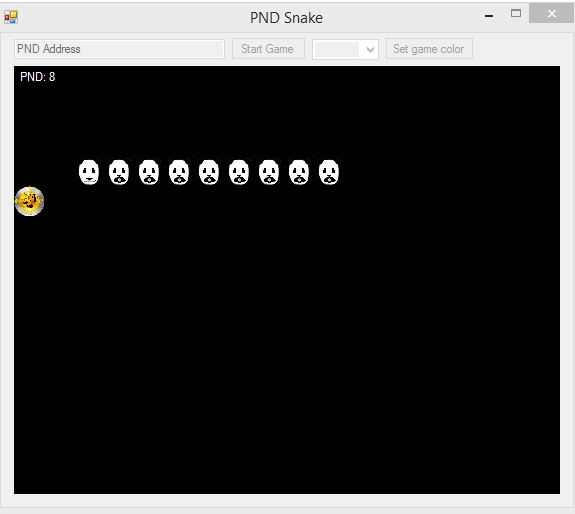Click the third panda face in the row
Viewport: 575px width, 514px height.
(x=149, y=172)
